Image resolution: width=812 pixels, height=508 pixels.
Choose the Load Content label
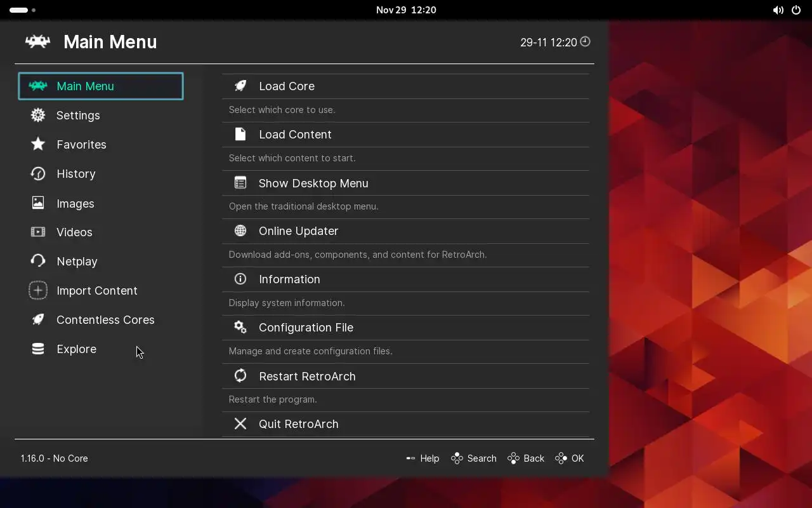(295, 135)
